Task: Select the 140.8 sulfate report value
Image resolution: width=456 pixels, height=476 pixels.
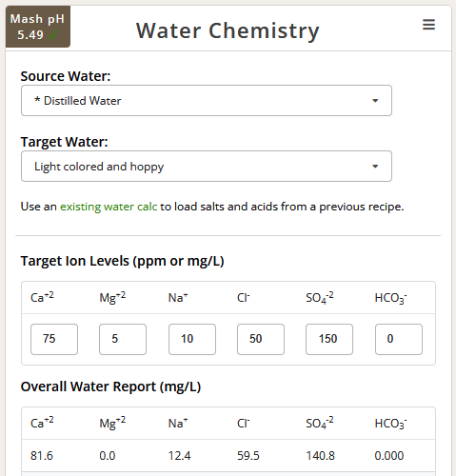Action: [x=320, y=456]
